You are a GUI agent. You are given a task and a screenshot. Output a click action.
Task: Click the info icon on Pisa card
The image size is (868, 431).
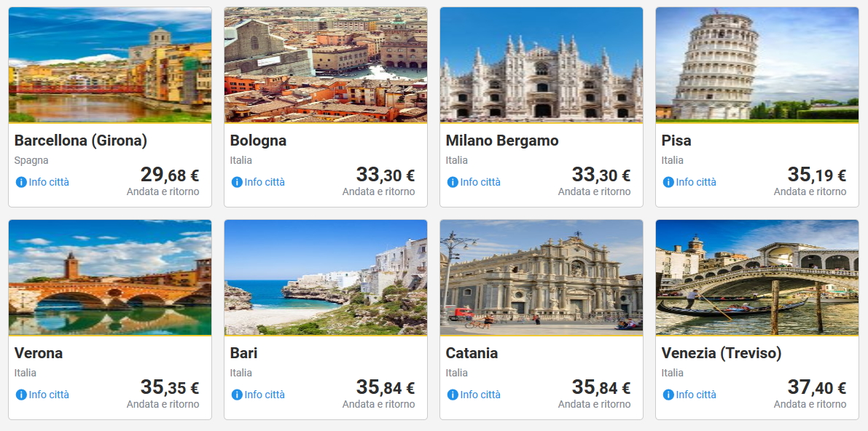coord(668,182)
